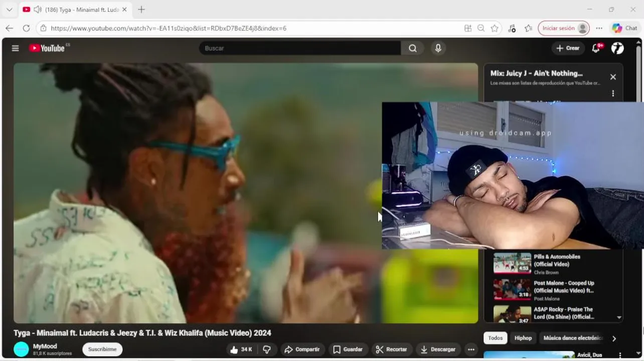Go back with the browser back arrow
Screen dimensions: 644x361
coord(9,28)
